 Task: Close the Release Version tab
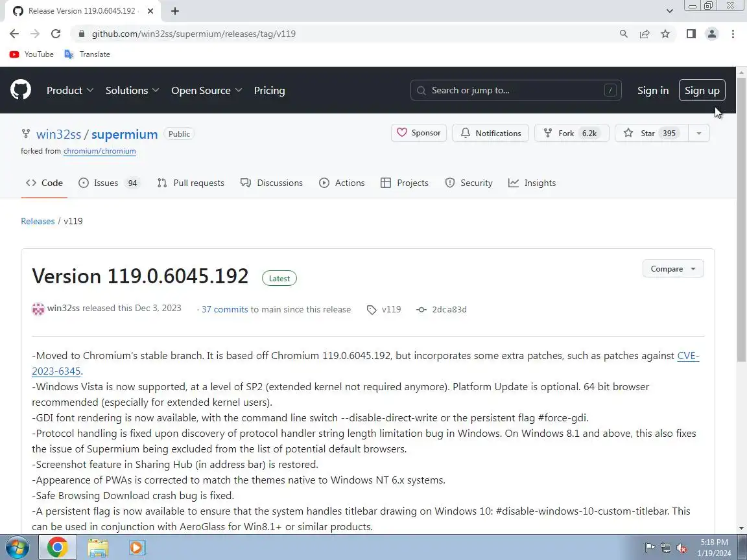pos(150,11)
